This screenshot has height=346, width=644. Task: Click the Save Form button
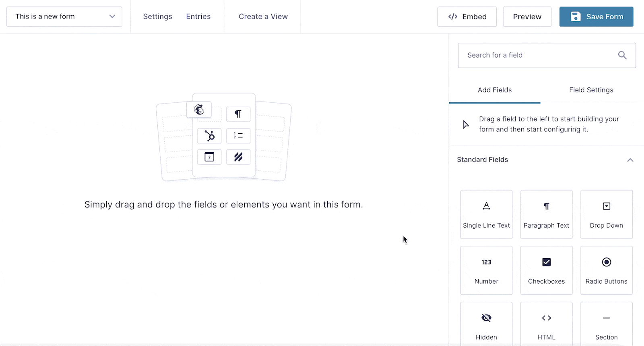pyautogui.click(x=596, y=17)
